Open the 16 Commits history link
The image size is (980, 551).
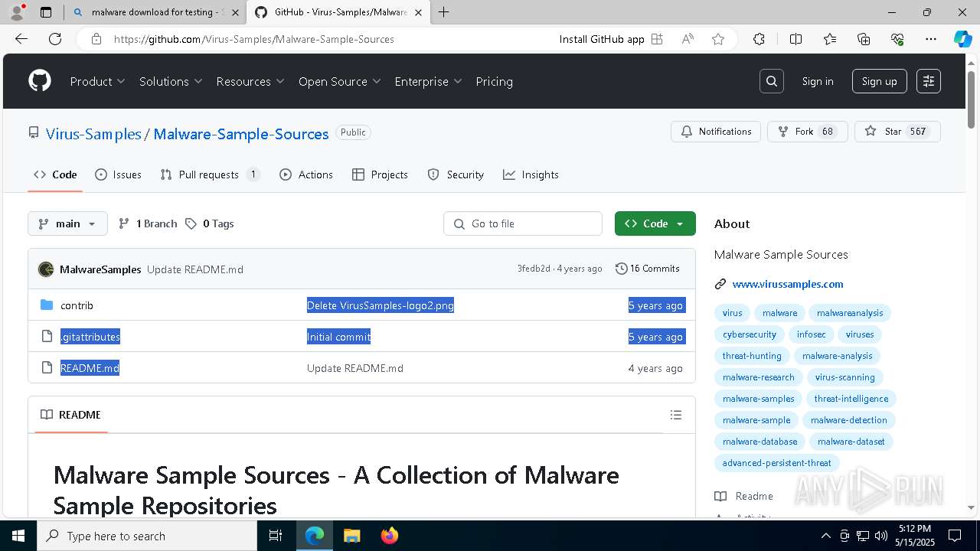tap(647, 269)
